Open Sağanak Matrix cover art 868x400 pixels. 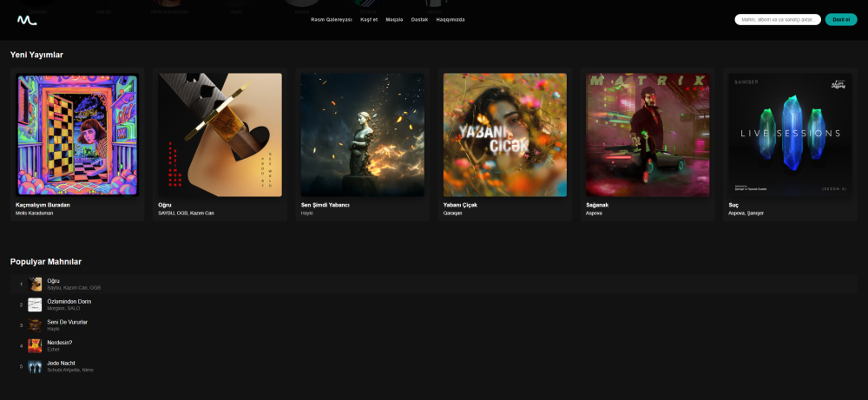click(x=648, y=135)
